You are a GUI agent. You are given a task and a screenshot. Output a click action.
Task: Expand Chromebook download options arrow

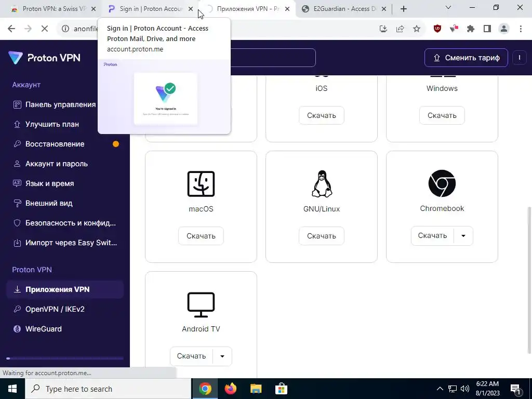tap(463, 235)
